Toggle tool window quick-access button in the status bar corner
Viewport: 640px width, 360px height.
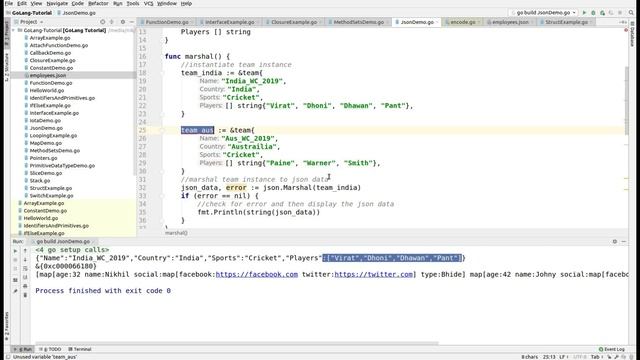[x=8, y=357]
